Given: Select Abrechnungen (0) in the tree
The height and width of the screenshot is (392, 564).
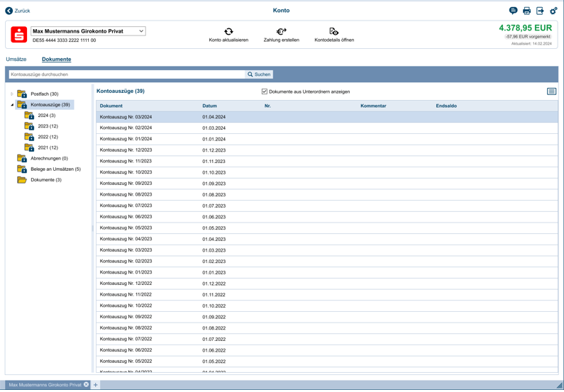Looking at the screenshot, I should pos(49,159).
